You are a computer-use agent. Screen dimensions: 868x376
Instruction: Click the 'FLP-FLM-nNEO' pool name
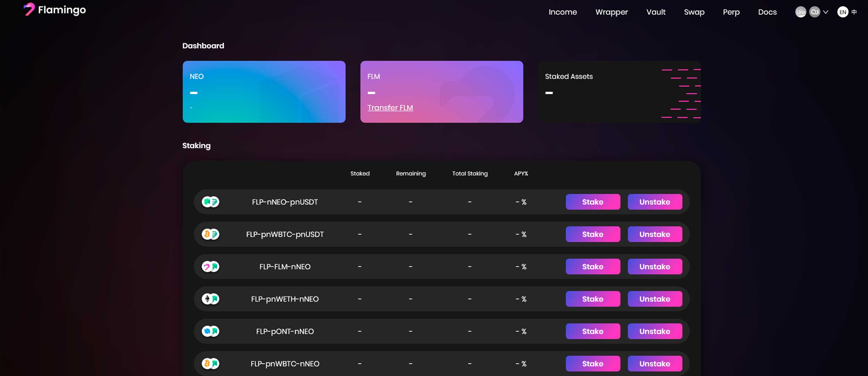pos(285,266)
